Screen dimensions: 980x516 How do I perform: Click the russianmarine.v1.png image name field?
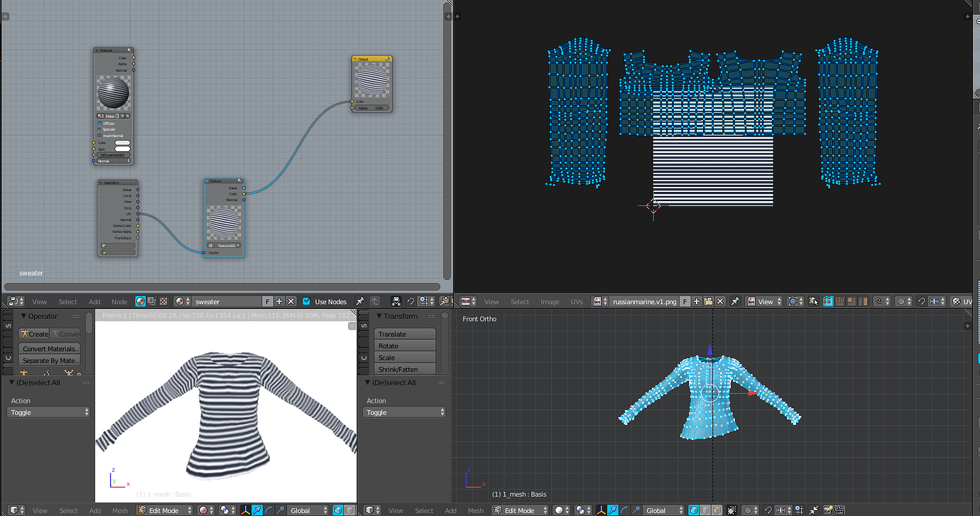click(644, 301)
